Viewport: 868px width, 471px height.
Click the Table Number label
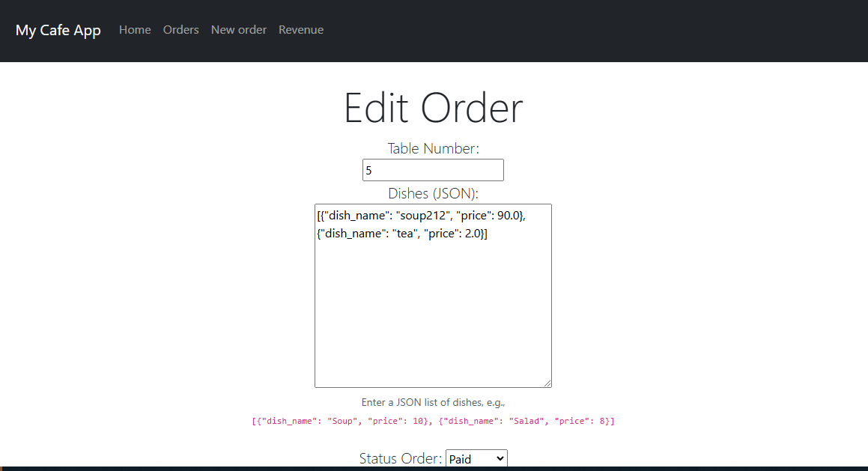pyautogui.click(x=433, y=148)
